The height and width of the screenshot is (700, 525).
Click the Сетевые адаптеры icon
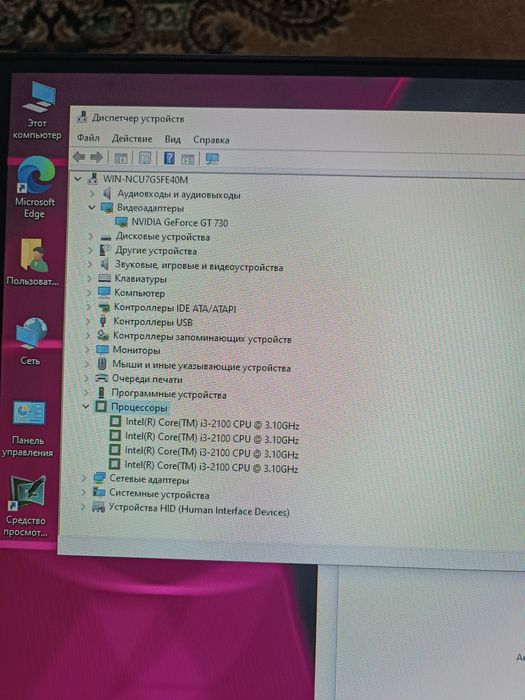[x=99, y=478]
